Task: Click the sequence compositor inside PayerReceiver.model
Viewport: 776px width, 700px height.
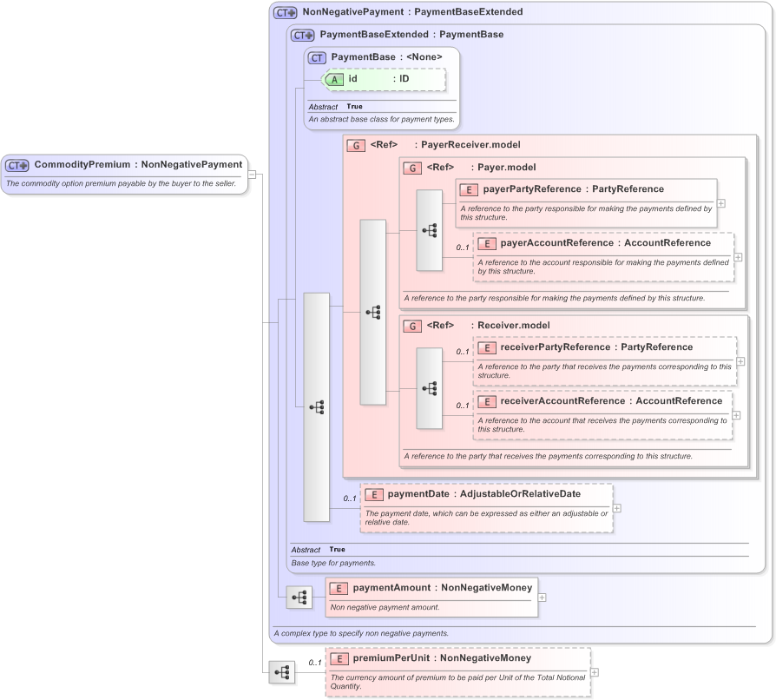Action: tap(372, 313)
